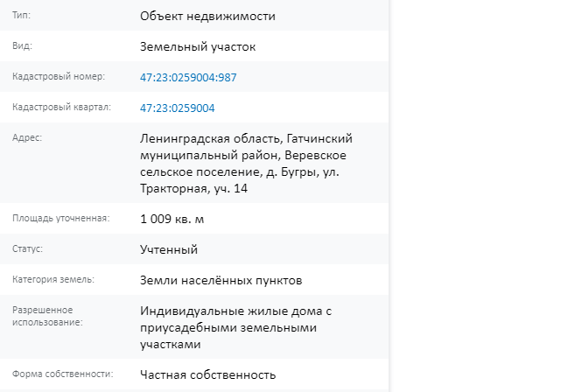Click the status value 'Учтенный'
Viewport: 561px width, 392px height.
point(169,249)
